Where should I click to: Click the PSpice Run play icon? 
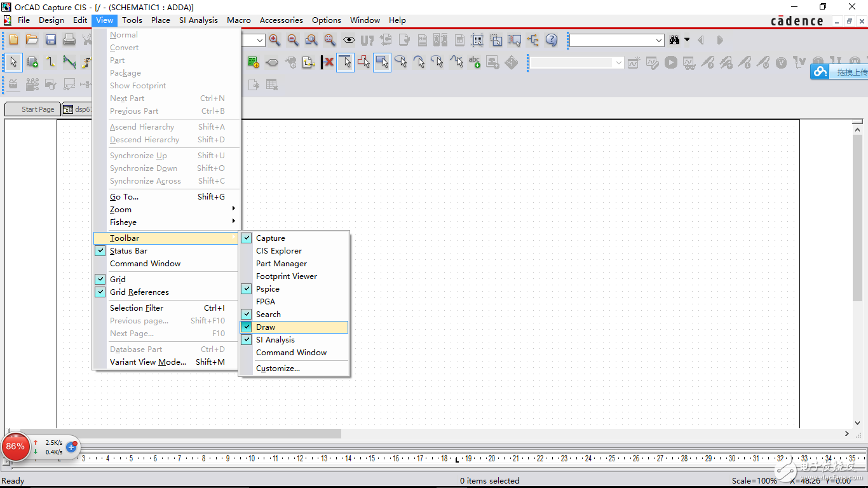(671, 62)
